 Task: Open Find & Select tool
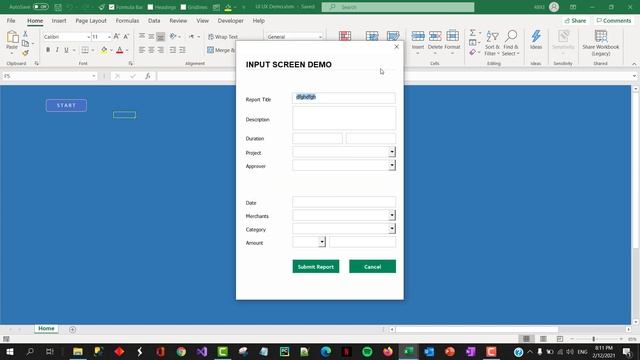click(x=511, y=43)
